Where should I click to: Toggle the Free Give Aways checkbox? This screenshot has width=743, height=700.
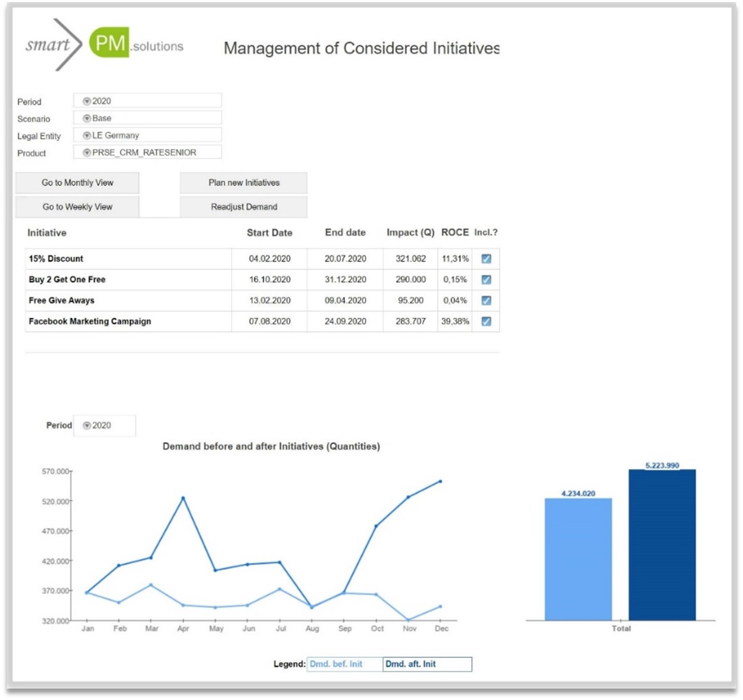pos(486,300)
